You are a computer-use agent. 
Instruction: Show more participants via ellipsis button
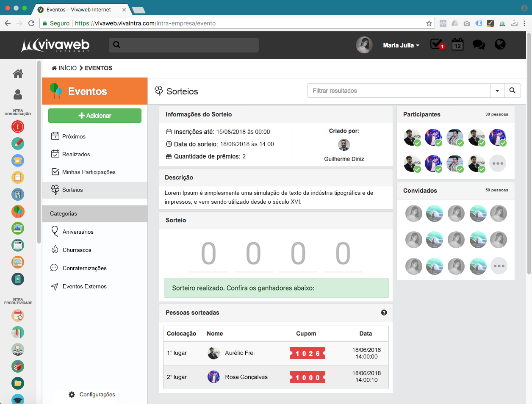point(498,163)
